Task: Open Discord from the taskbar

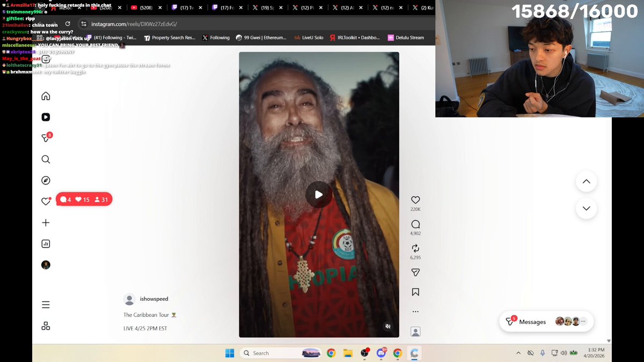Action: click(382, 353)
